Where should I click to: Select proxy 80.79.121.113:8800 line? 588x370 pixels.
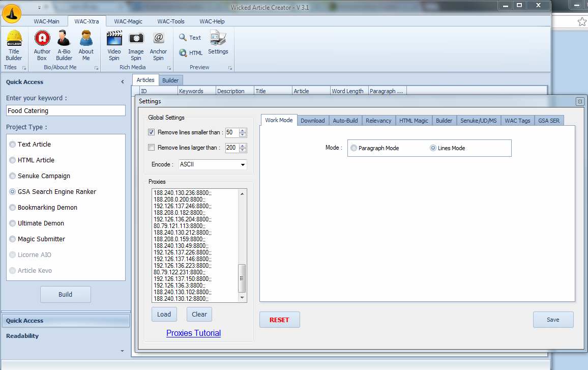pos(179,226)
